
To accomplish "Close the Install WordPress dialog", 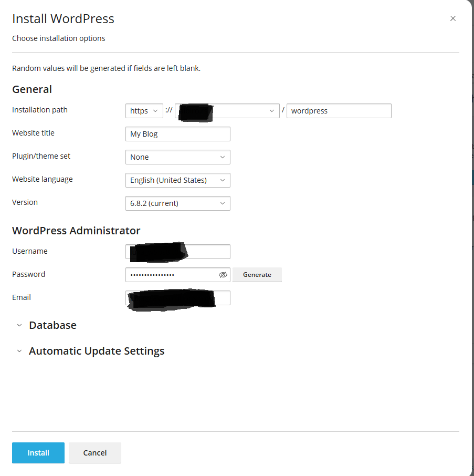I will coord(453,18).
